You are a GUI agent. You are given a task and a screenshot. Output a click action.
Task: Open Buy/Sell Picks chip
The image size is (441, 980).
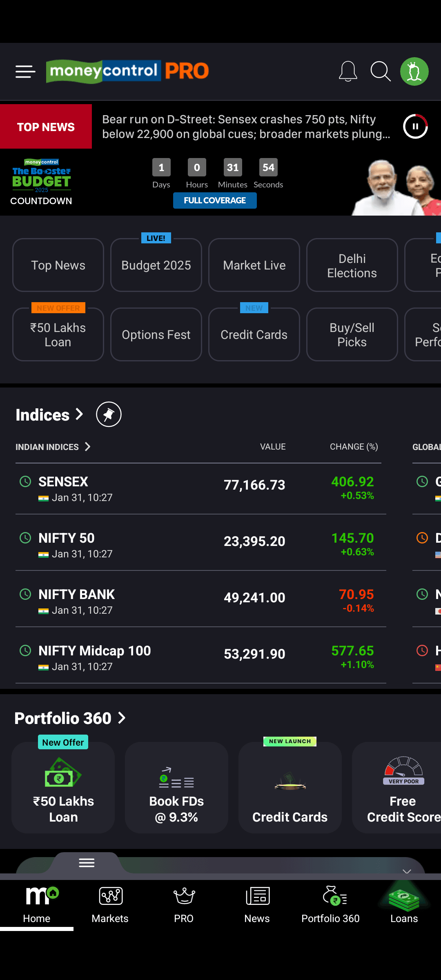[352, 334]
